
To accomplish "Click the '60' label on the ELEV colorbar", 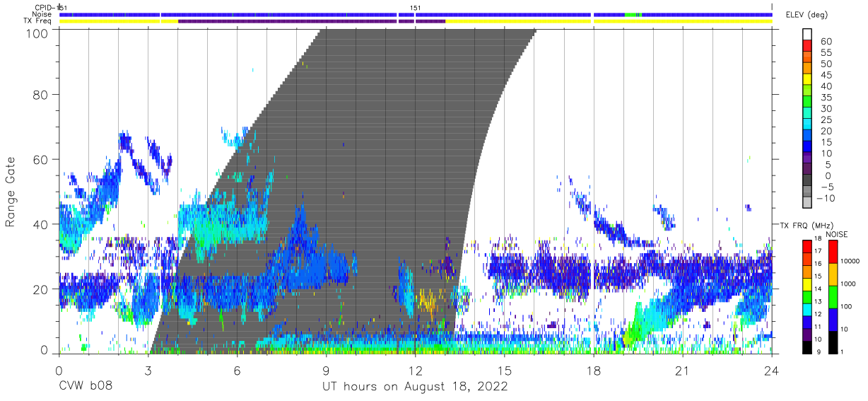I will click(x=826, y=41).
